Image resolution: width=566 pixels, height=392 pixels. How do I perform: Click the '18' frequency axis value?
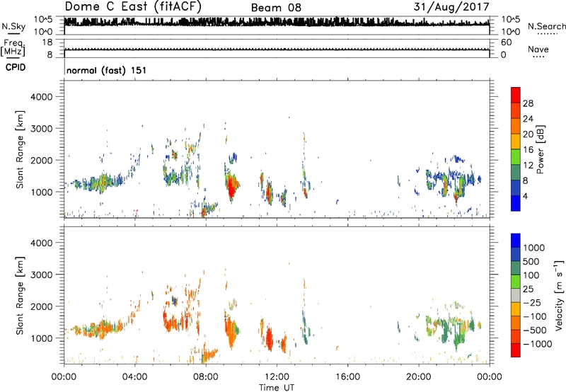click(47, 42)
